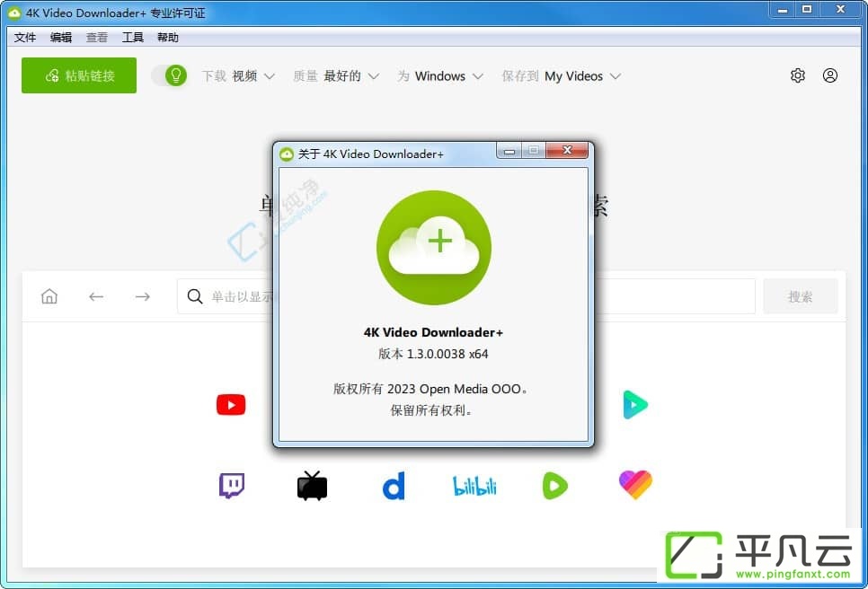
Task: Open the YouTube site icon
Action: [231, 405]
